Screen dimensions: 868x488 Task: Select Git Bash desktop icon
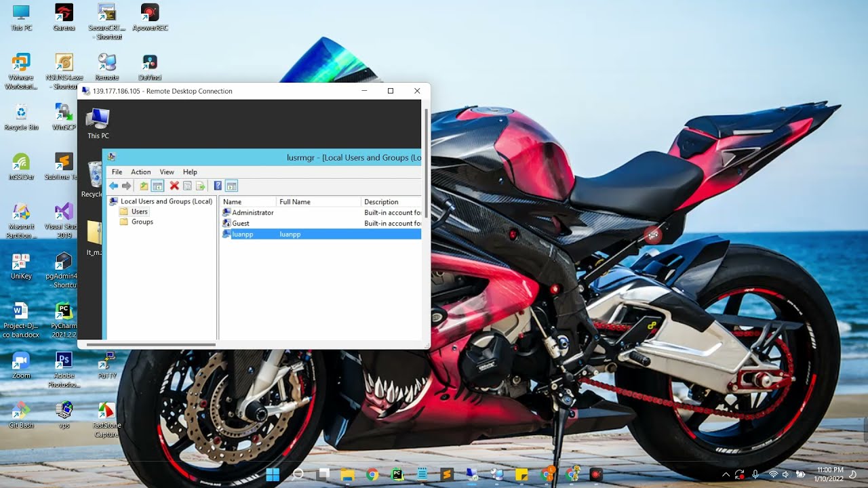coord(21,415)
